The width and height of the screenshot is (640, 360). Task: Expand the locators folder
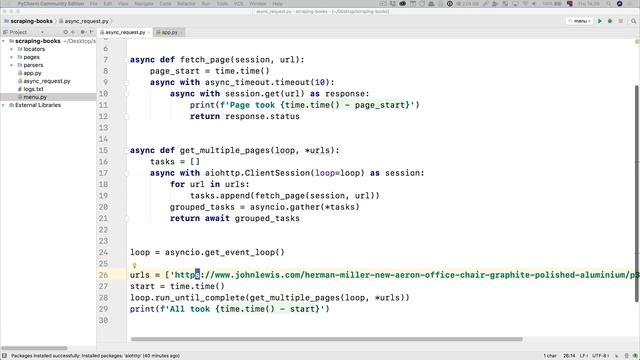(x=11, y=49)
